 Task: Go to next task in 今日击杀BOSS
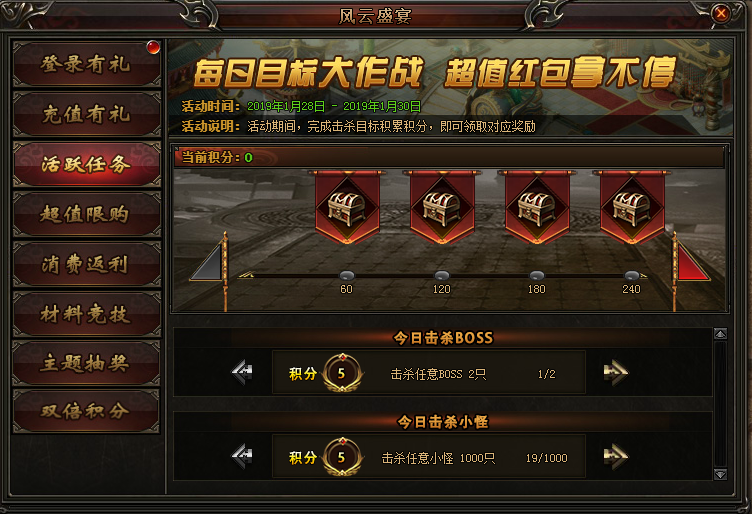(615, 373)
